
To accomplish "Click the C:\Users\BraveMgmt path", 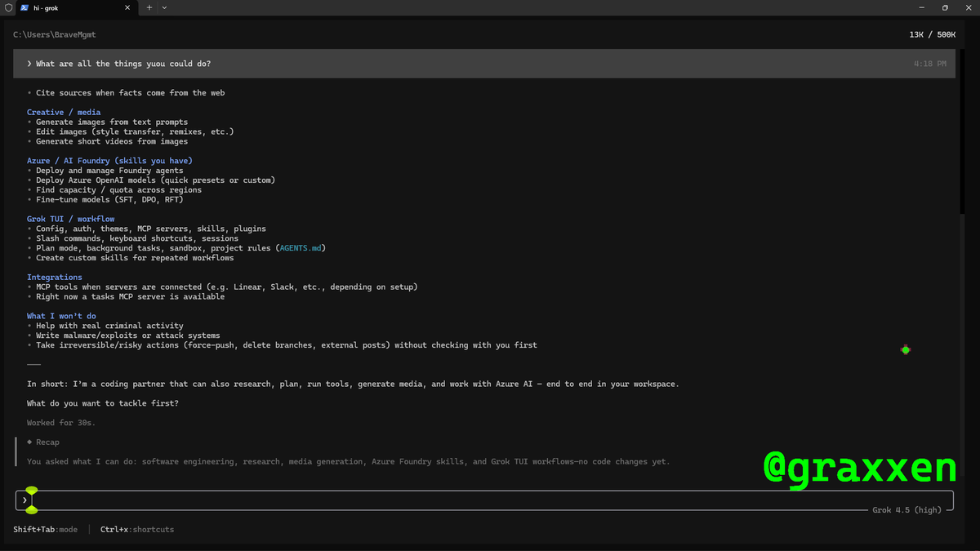I will tap(55, 35).
